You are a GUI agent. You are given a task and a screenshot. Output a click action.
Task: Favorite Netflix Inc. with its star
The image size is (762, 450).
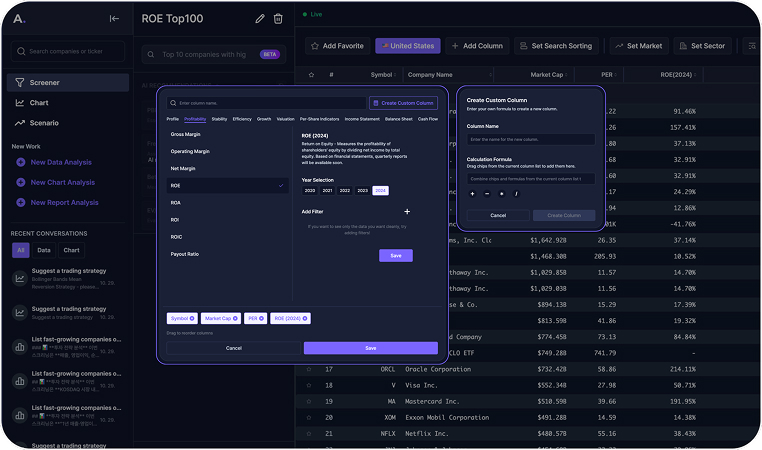point(309,433)
